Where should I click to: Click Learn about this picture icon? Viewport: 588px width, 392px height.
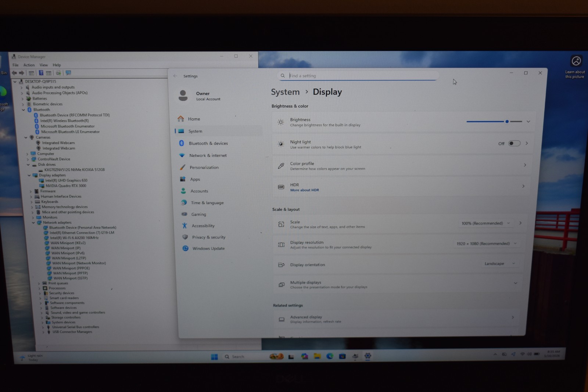click(x=576, y=61)
